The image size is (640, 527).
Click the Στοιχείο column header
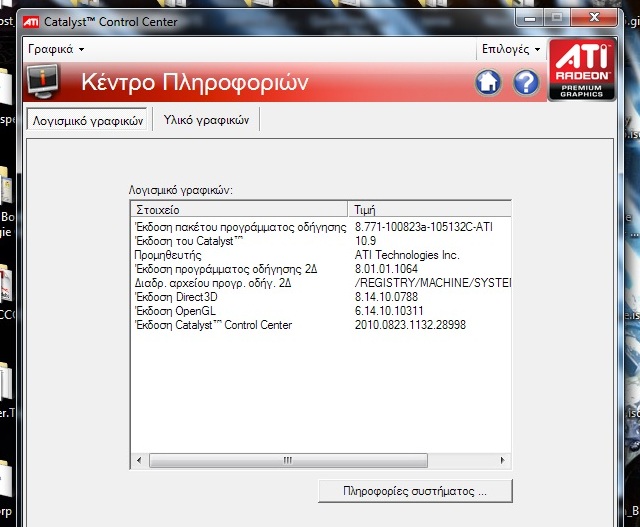tap(240, 210)
